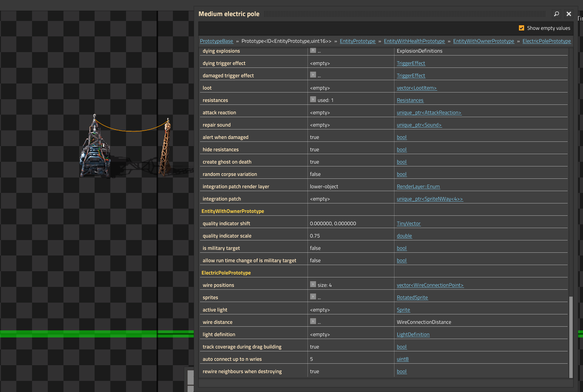
Task: Click the 'integration patch' property name
Action: tap(222, 199)
